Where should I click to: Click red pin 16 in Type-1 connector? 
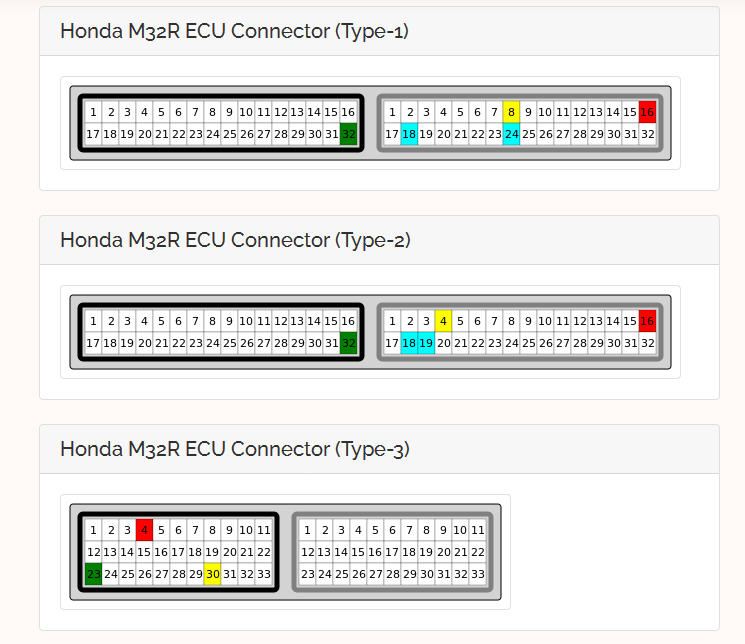[647, 112]
